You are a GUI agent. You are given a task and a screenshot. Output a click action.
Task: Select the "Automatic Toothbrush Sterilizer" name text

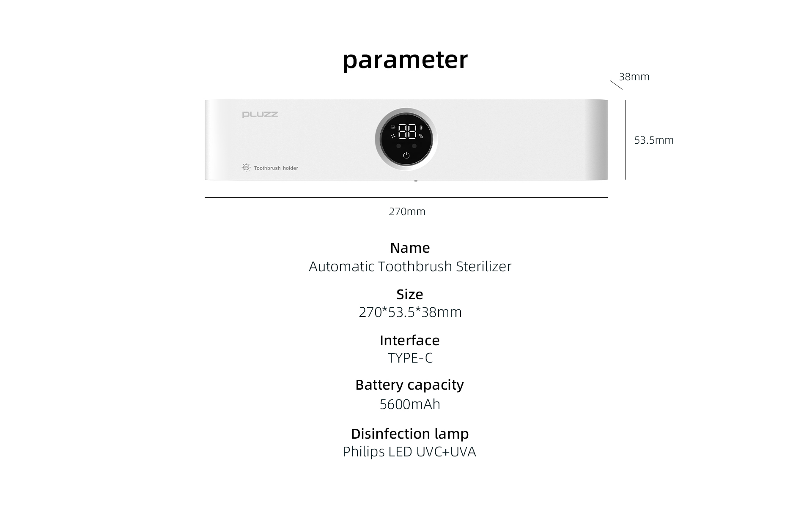(410, 267)
